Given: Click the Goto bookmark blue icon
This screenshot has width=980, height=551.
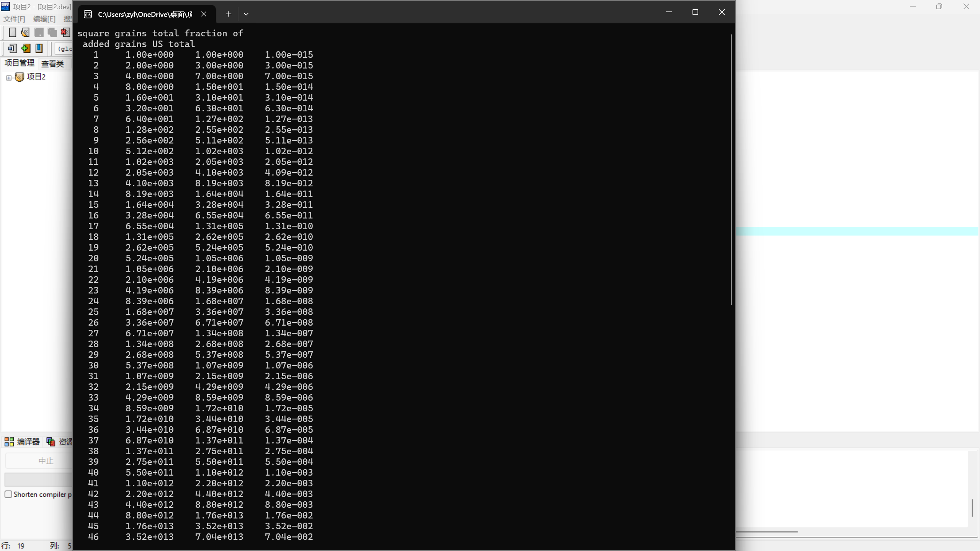Looking at the screenshot, I should click(x=39, y=49).
